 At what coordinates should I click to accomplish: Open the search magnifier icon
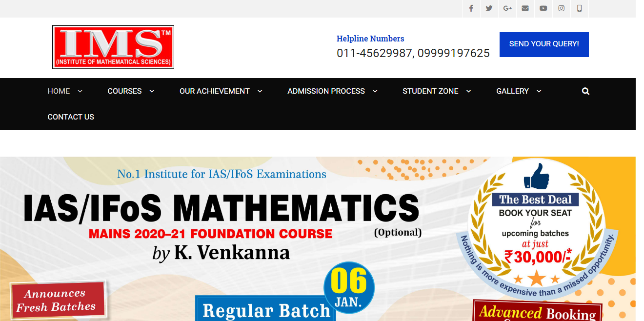pyautogui.click(x=585, y=91)
